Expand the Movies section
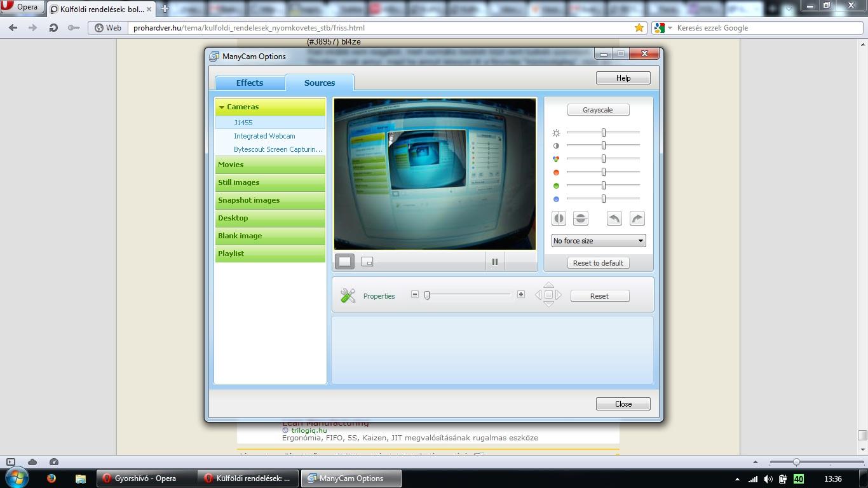Viewport: 868px width, 488px height. [x=270, y=165]
